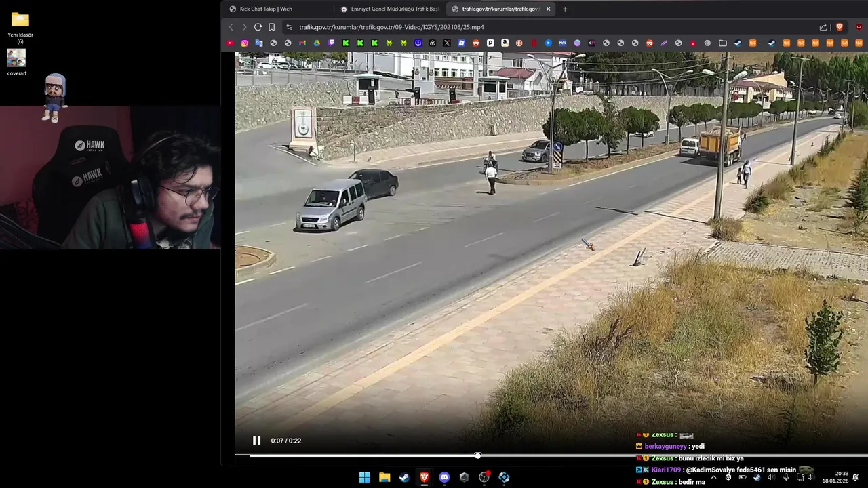Open the X (Twitter) bookmark icon
Screen dimensions: 868x488
click(447, 43)
